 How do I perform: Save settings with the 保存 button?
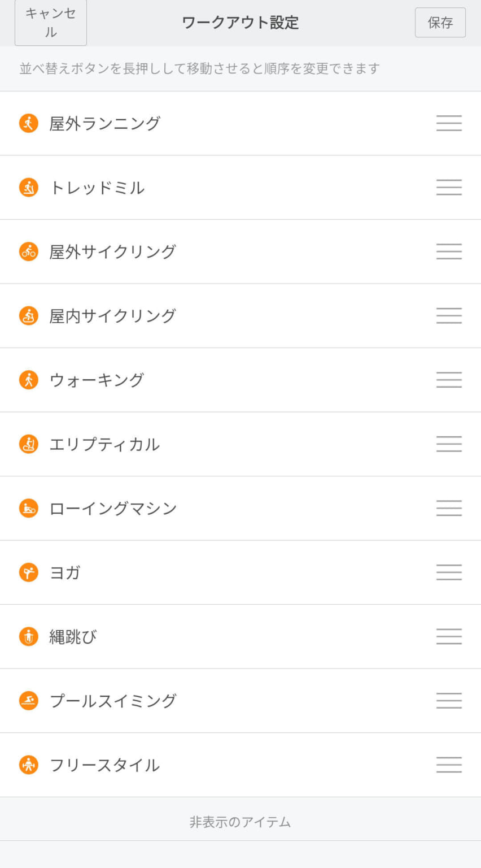[x=440, y=23]
